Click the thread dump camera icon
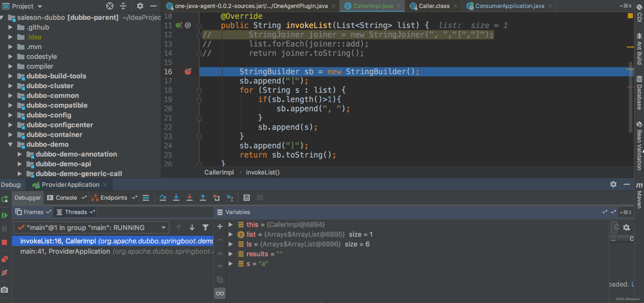 (5, 290)
